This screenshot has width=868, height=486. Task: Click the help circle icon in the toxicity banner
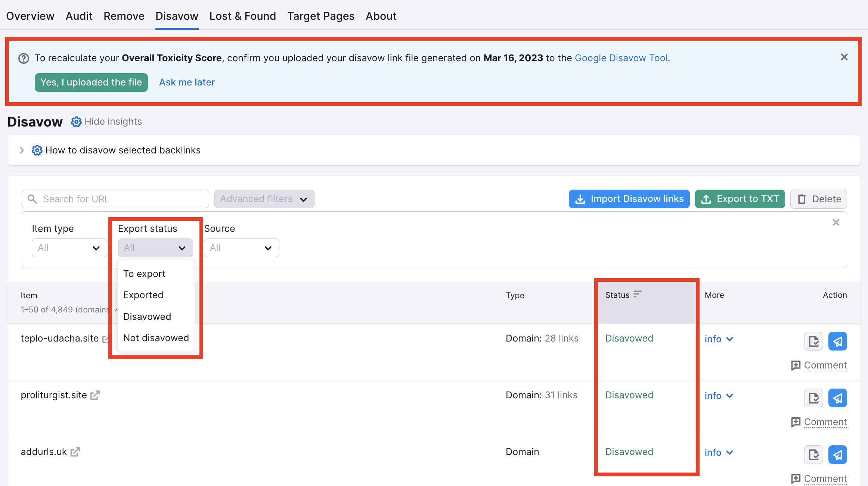pos(23,58)
